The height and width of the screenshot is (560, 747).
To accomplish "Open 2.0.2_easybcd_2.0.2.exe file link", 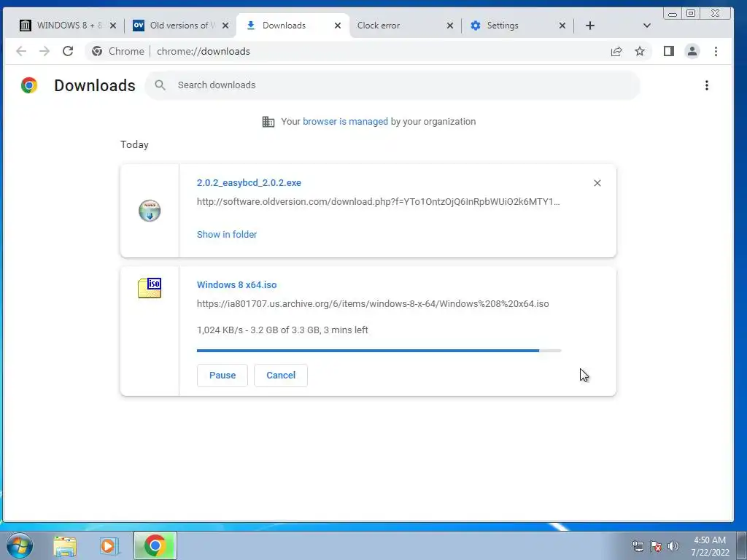I will point(249,183).
